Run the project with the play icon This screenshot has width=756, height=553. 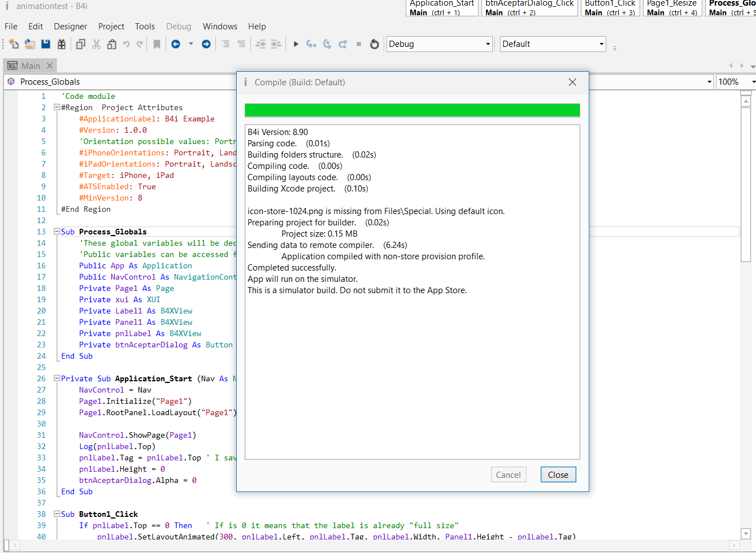click(296, 44)
